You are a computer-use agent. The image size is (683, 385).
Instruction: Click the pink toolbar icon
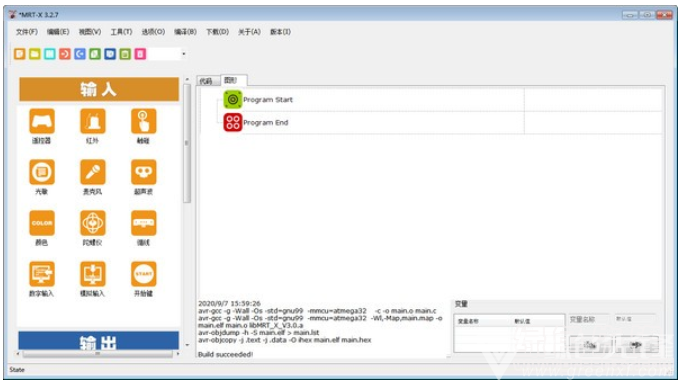(140, 54)
